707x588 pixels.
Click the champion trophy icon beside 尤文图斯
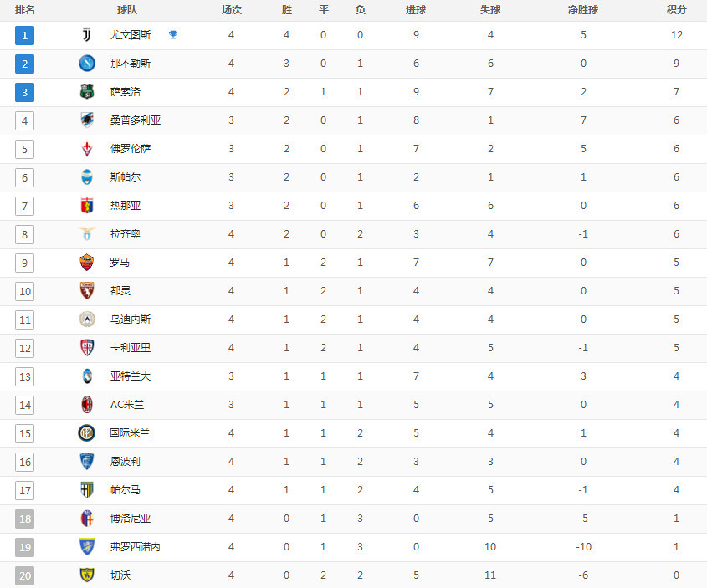click(172, 35)
